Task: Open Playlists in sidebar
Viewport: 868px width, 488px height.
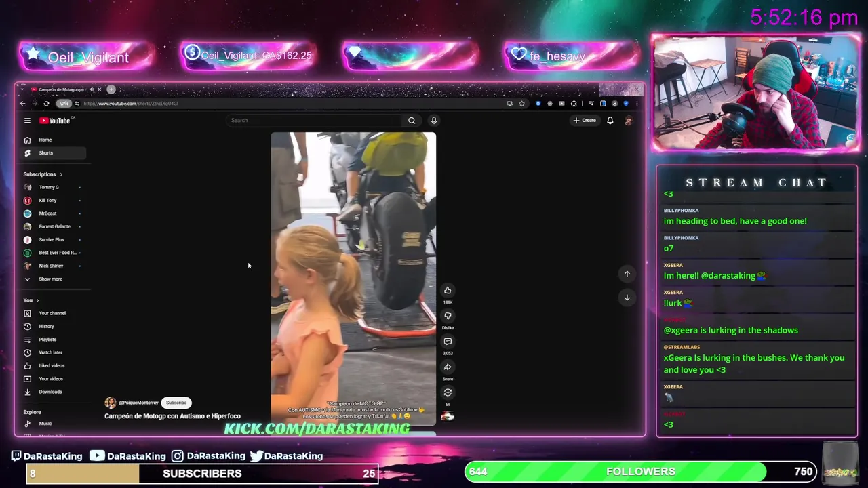Action: click(x=53, y=340)
